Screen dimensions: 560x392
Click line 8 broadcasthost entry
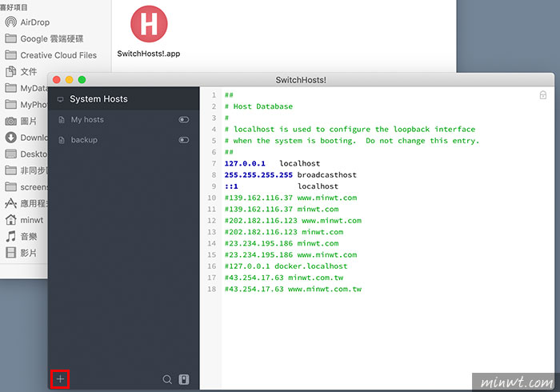point(290,175)
